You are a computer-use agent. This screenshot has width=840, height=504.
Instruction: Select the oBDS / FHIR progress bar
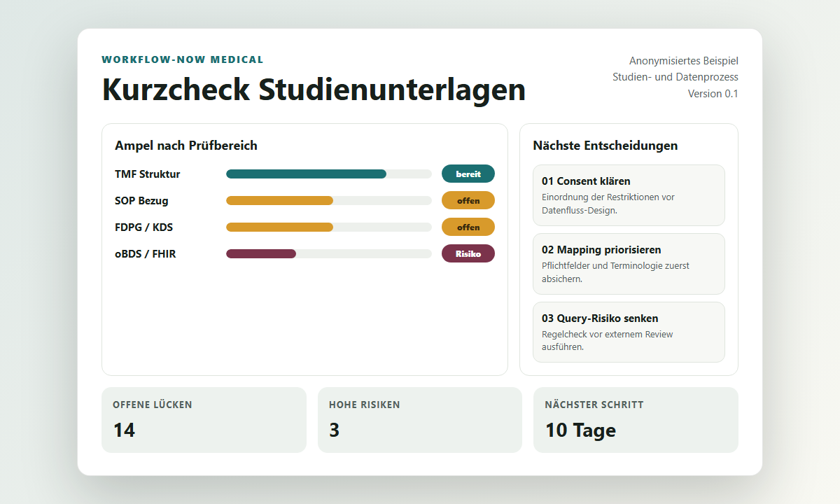[x=329, y=254]
